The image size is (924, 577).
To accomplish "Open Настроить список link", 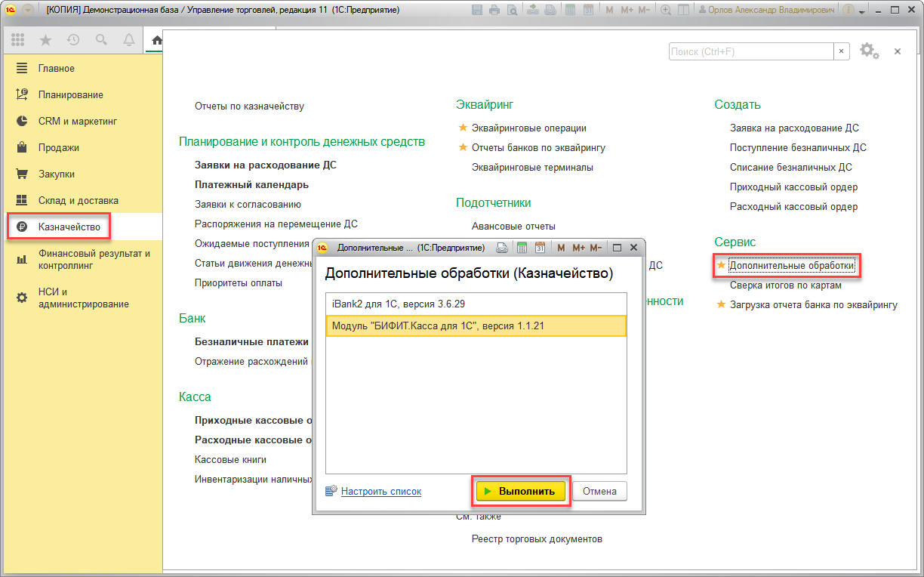I will [381, 491].
